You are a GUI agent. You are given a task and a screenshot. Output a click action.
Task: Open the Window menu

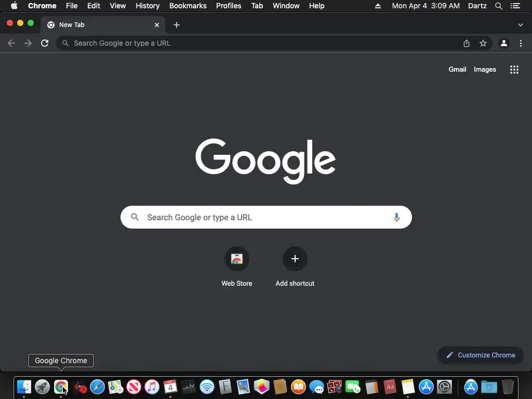point(286,6)
